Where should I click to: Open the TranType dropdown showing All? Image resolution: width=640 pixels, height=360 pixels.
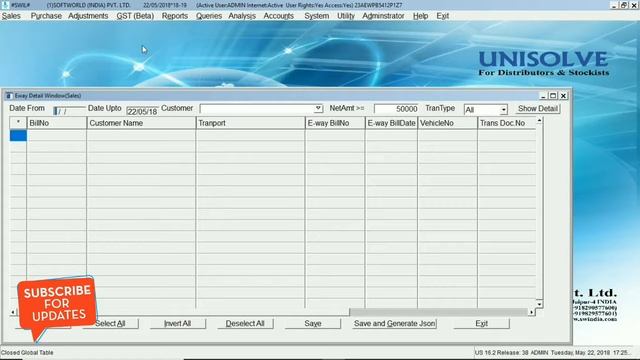point(503,110)
